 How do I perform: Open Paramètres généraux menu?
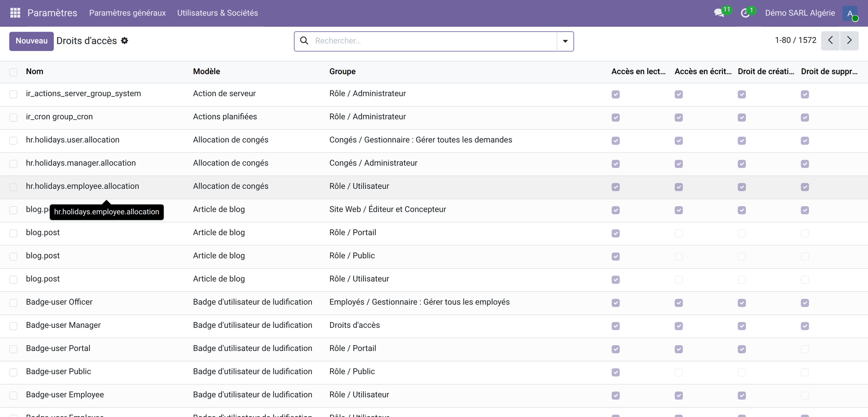[x=127, y=13]
